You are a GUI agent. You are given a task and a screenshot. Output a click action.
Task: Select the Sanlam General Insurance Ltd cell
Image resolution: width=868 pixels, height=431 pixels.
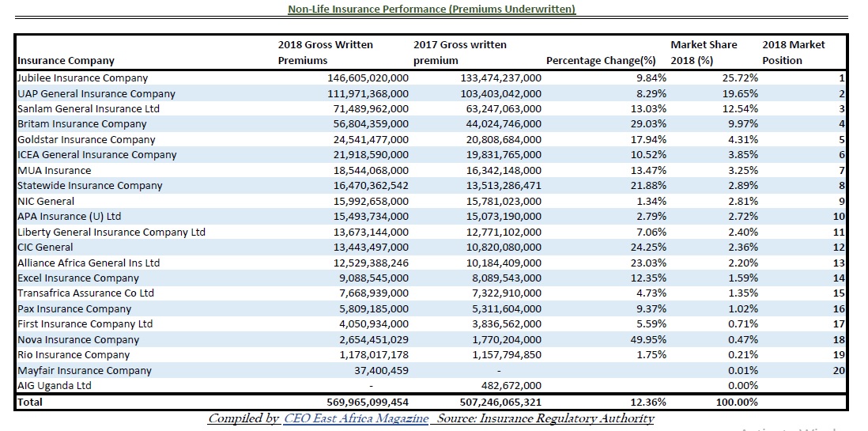pos(89,109)
